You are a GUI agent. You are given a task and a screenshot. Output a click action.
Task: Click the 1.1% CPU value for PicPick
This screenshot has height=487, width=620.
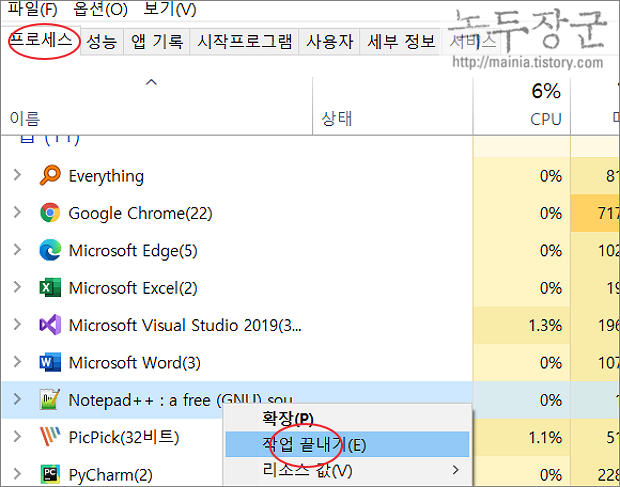pyautogui.click(x=545, y=438)
